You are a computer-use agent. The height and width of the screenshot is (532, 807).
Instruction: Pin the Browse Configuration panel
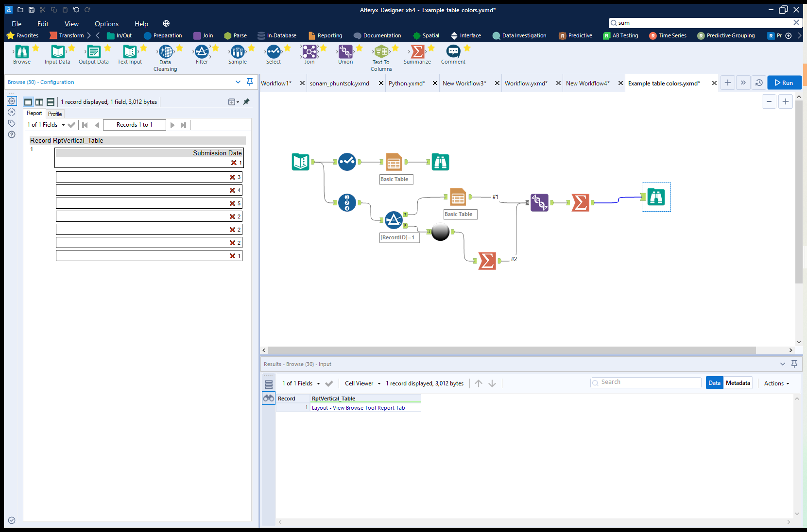[250, 82]
